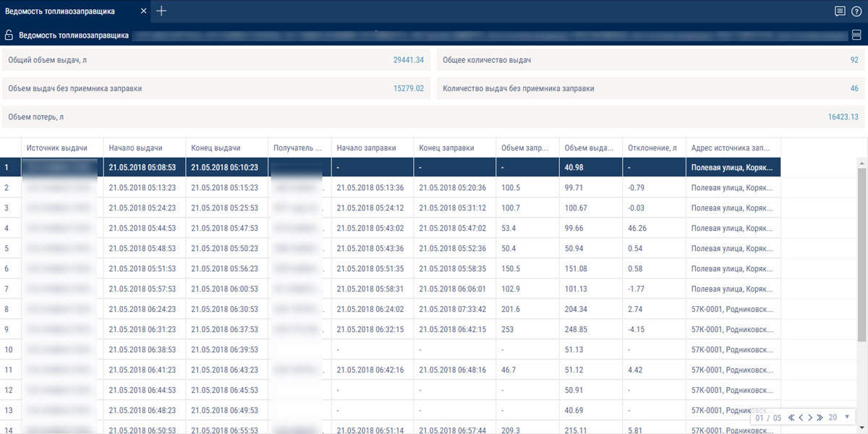Click the loss volume value 16423.13

[843, 116]
